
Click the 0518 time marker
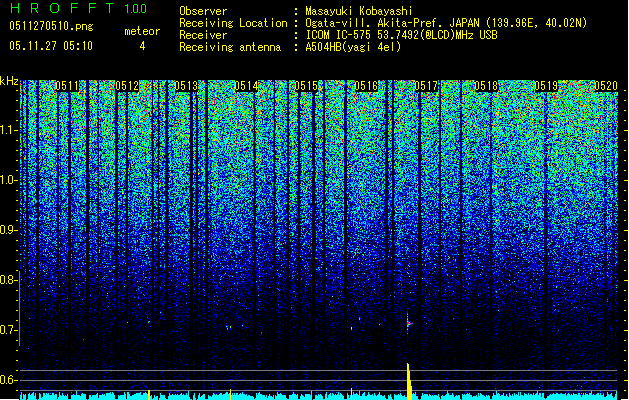pyautogui.click(x=486, y=86)
